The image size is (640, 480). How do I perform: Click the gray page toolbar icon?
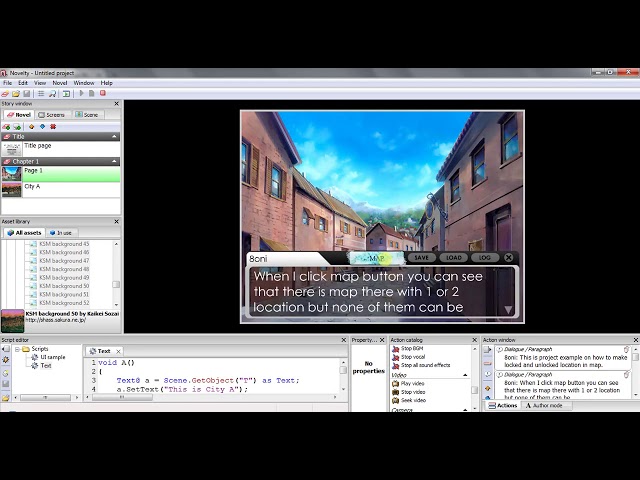(x=91, y=93)
